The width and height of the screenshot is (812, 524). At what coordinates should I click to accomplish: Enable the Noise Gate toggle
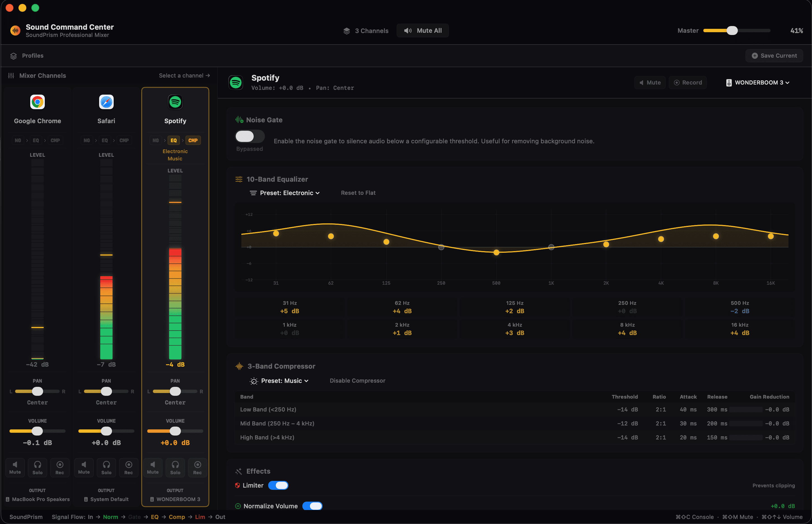click(x=249, y=136)
